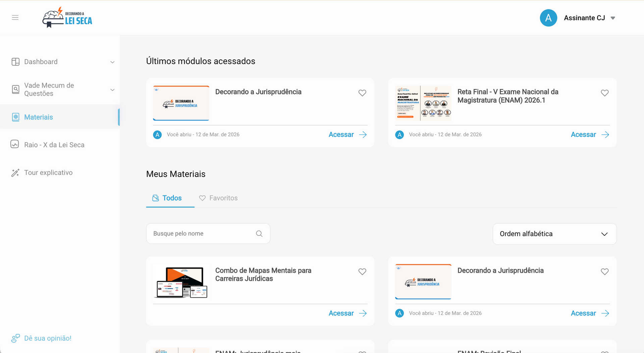Favorite Combo de Mapas Mentais material
Screen dimensions: 644x353
pos(362,272)
